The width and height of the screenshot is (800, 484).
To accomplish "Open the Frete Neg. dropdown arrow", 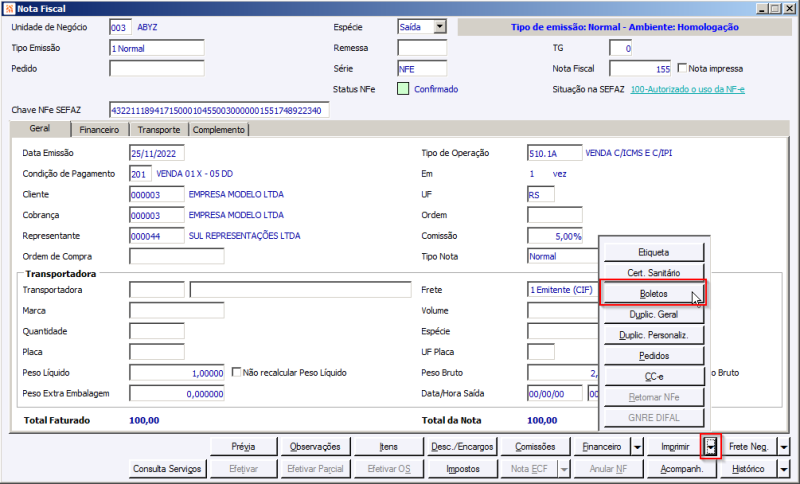I will tap(784, 447).
